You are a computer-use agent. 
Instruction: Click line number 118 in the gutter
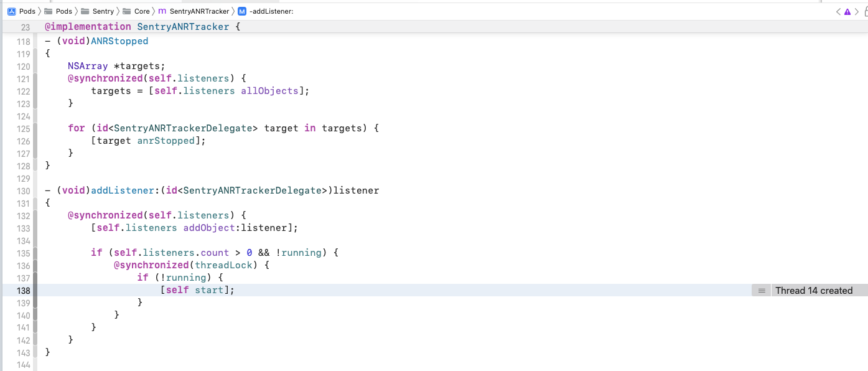(23, 41)
